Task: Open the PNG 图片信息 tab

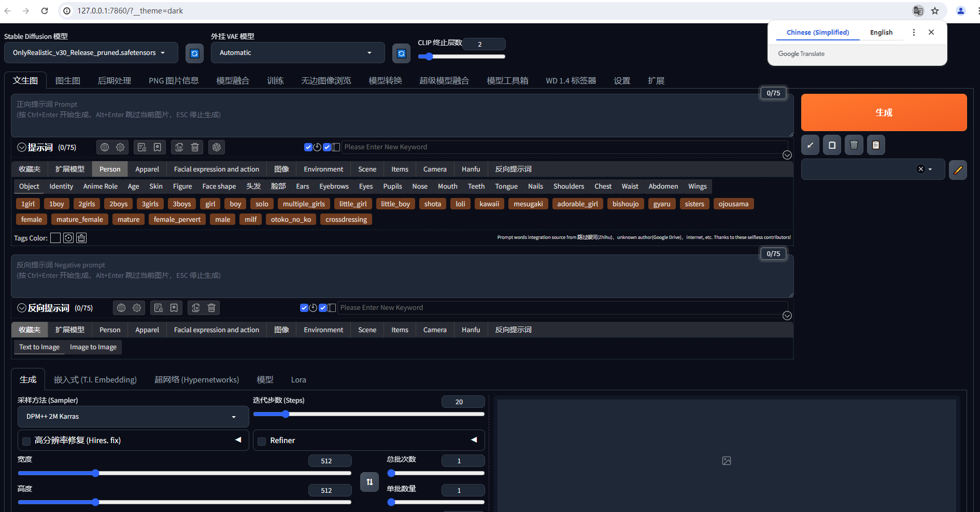Action: point(174,81)
